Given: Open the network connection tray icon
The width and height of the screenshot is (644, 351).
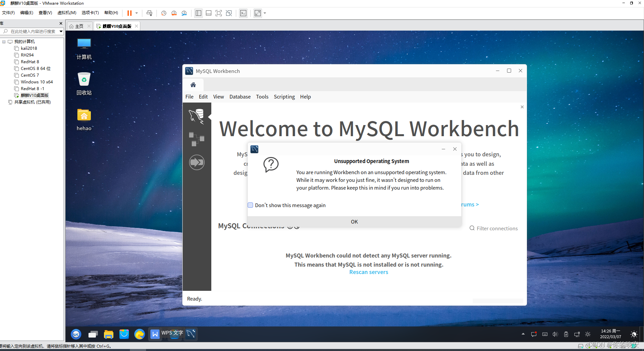Looking at the screenshot, I should (x=577, y=334).
